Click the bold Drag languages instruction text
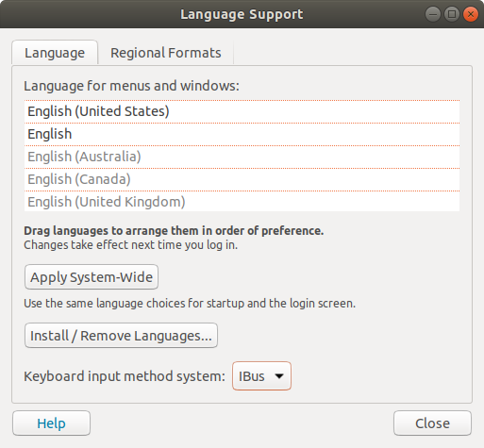This screenshot has width=484, height=448. (174, 231)
